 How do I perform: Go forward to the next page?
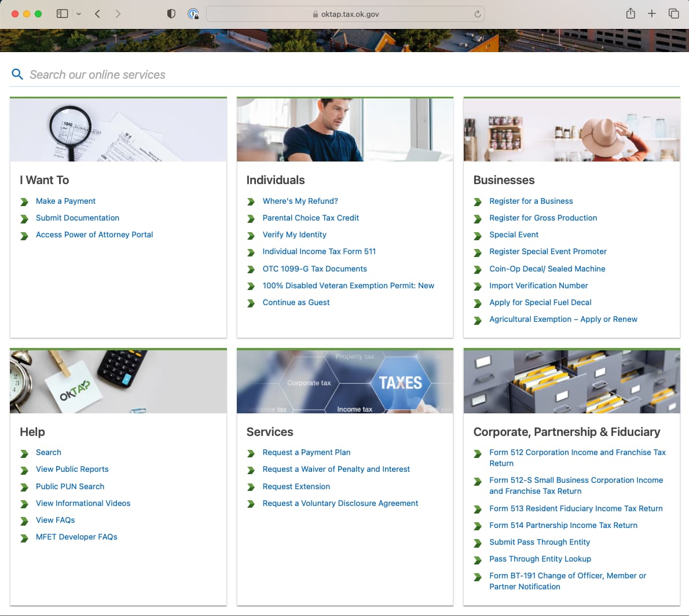(118, 14)
